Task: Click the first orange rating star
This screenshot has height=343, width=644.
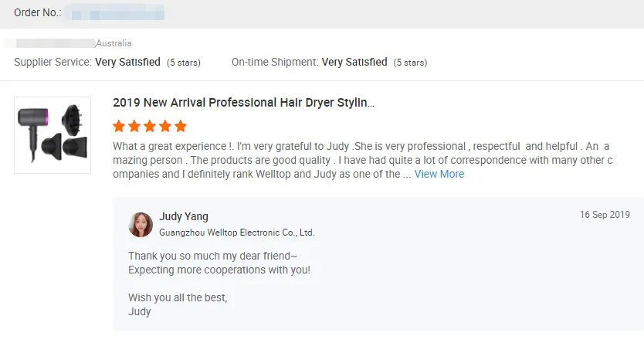Action: [x=119, y=126]
